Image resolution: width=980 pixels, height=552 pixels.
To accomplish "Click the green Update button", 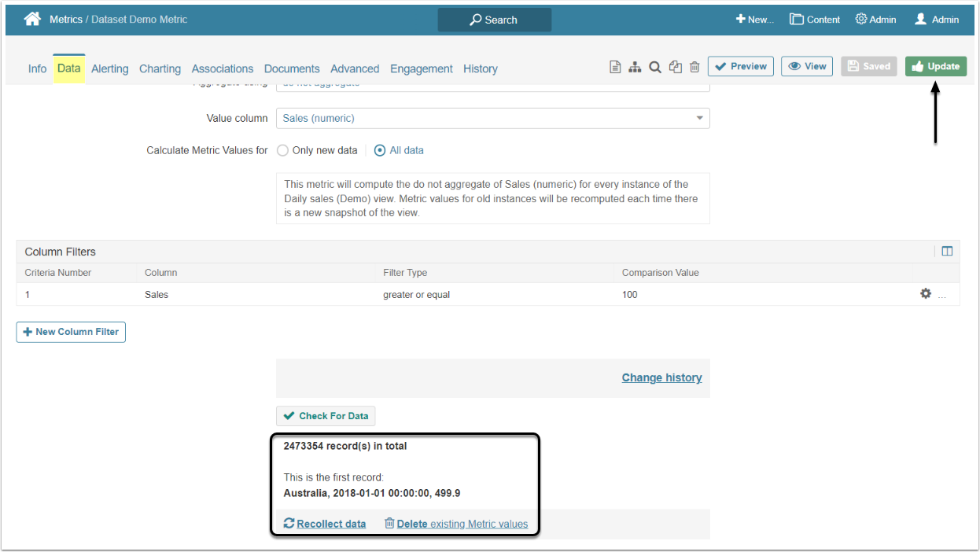I will coord(936,66).
